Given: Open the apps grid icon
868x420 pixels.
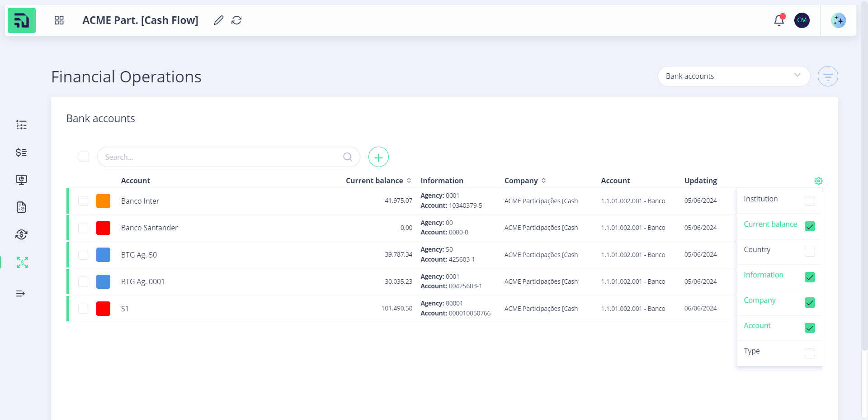Looking at the screenshot, I should point(59,20).
